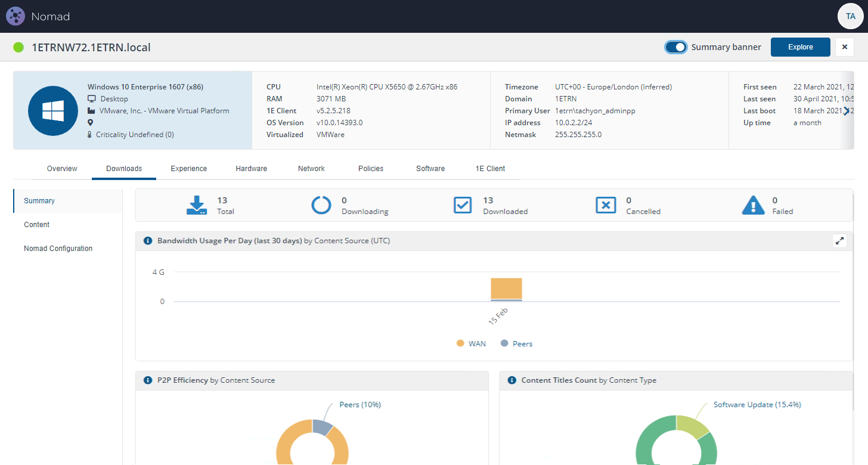Click Software Update slice of content donut

[693, 426]
